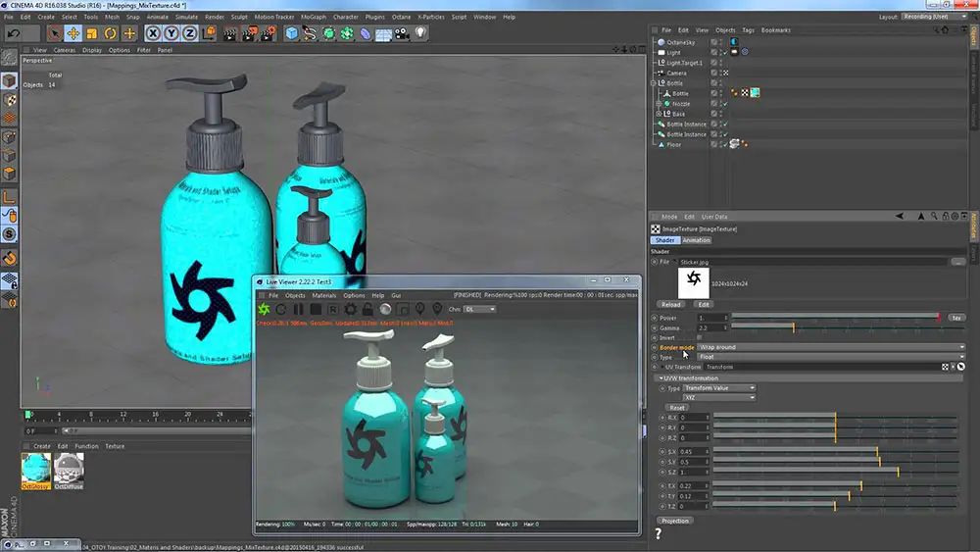Switch to the Shader tab

click(x=665, y=240)
